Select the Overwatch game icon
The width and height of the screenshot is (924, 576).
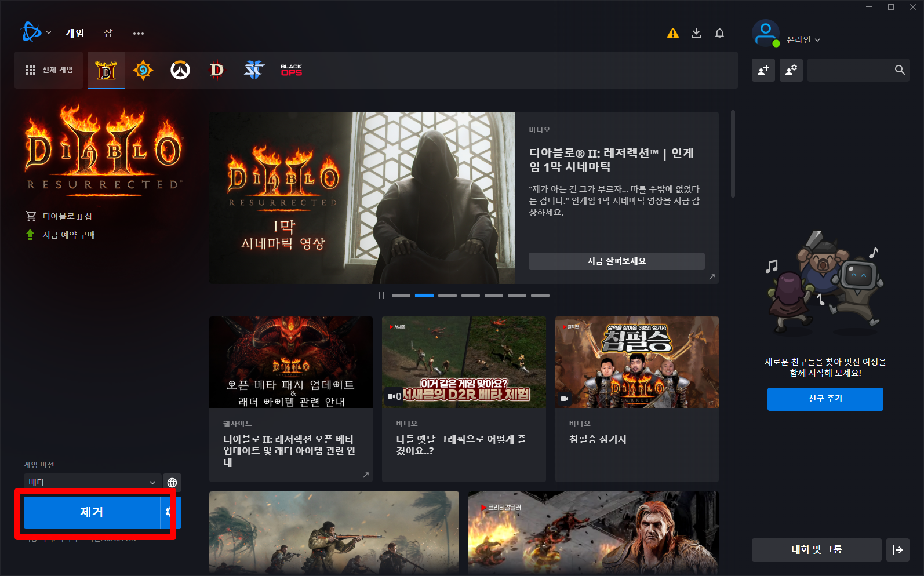(x=180, y=70)
